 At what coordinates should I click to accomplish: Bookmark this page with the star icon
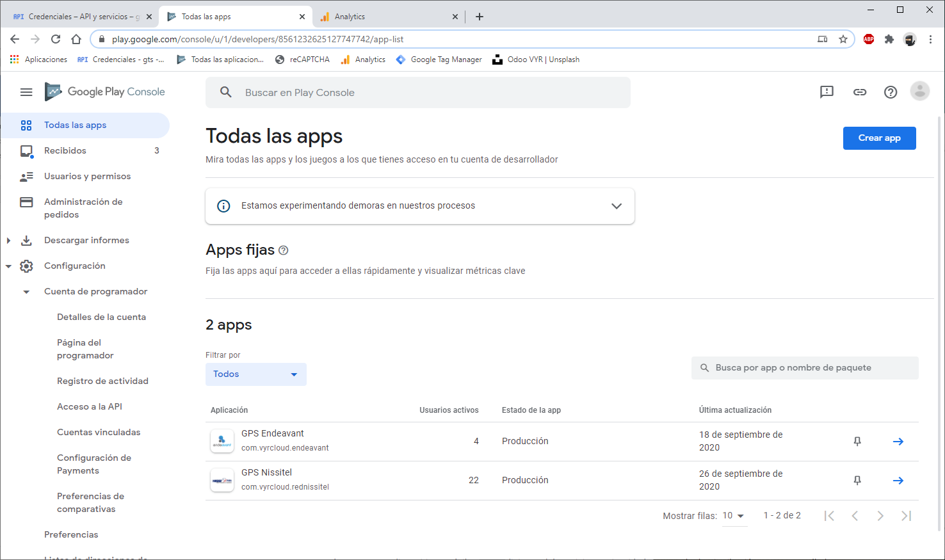(843, 39)
